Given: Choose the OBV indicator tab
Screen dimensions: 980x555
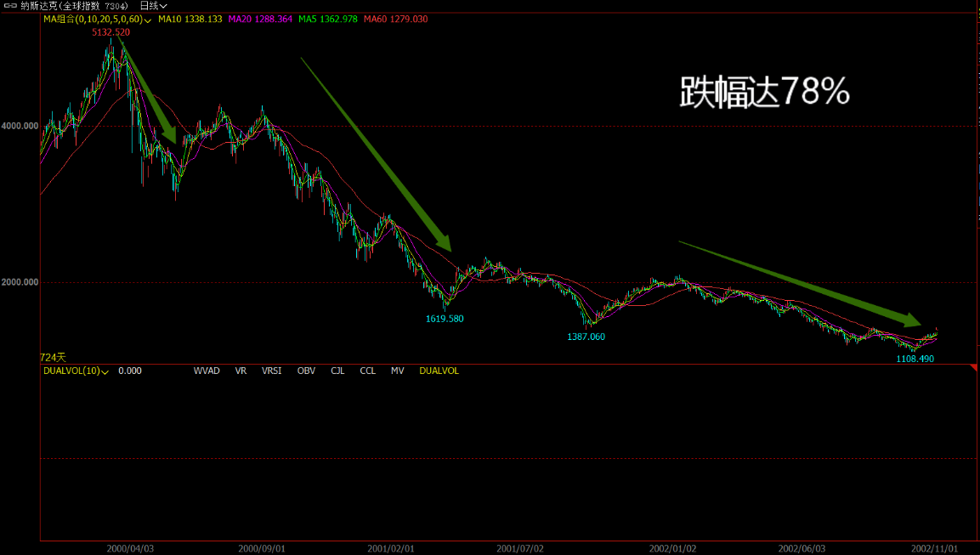Looking at the screenshot, I should pos(305,371).
